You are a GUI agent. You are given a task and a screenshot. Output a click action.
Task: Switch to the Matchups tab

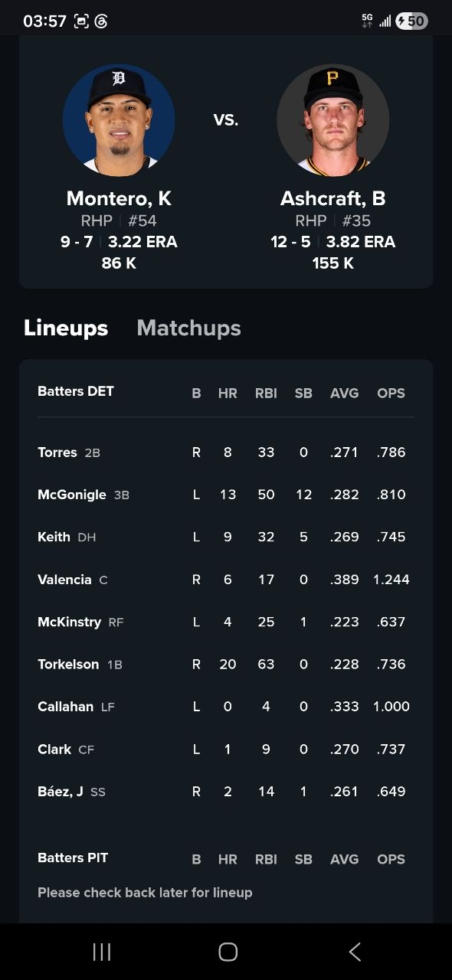188,328
